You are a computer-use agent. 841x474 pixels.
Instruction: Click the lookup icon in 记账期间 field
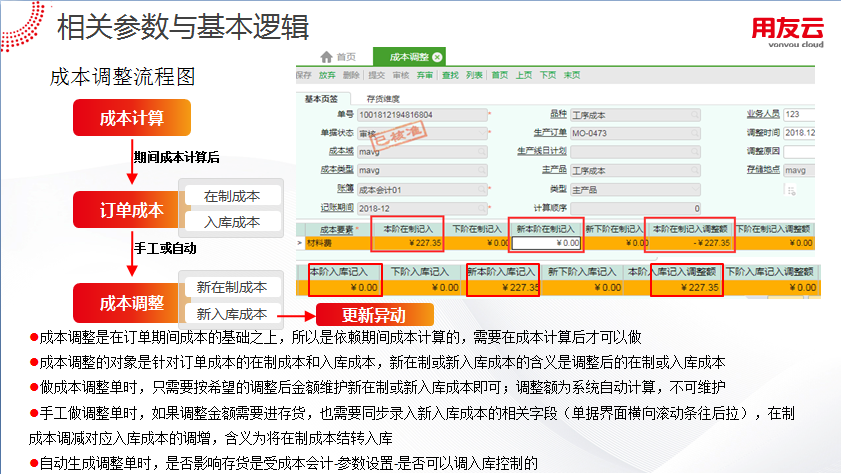tap(481, 208)
